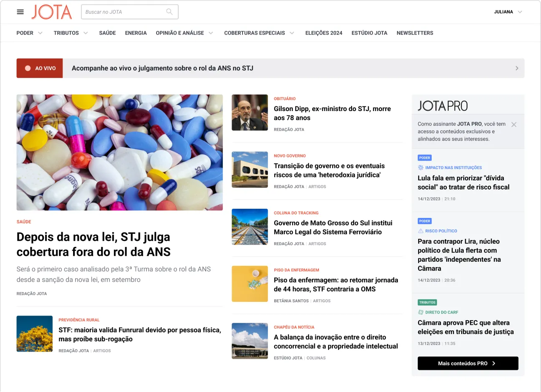The height and width of the screenshot is (392, 541).
Task: Click the Poder badge above Lula headline
Action: [x=425, y=158]
